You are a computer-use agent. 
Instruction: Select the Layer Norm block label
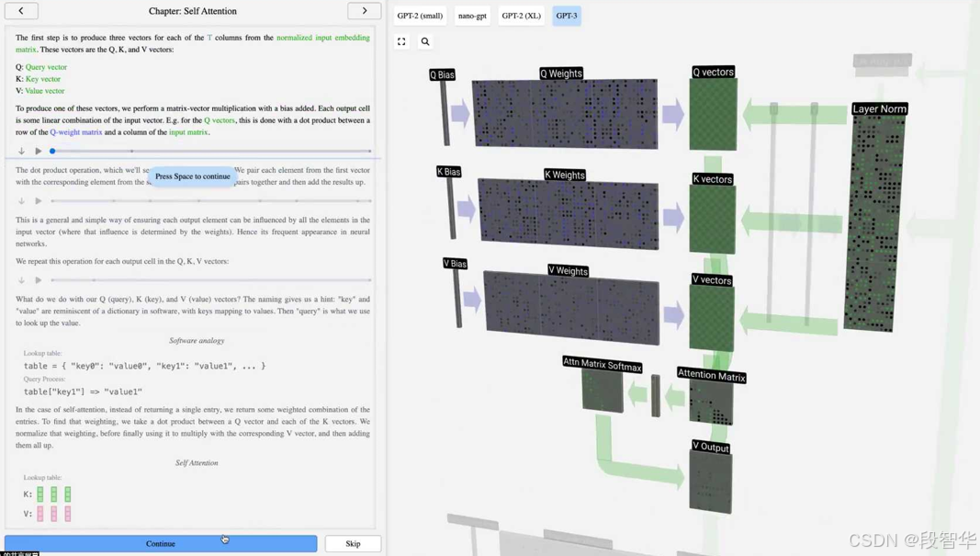[879, 108]
